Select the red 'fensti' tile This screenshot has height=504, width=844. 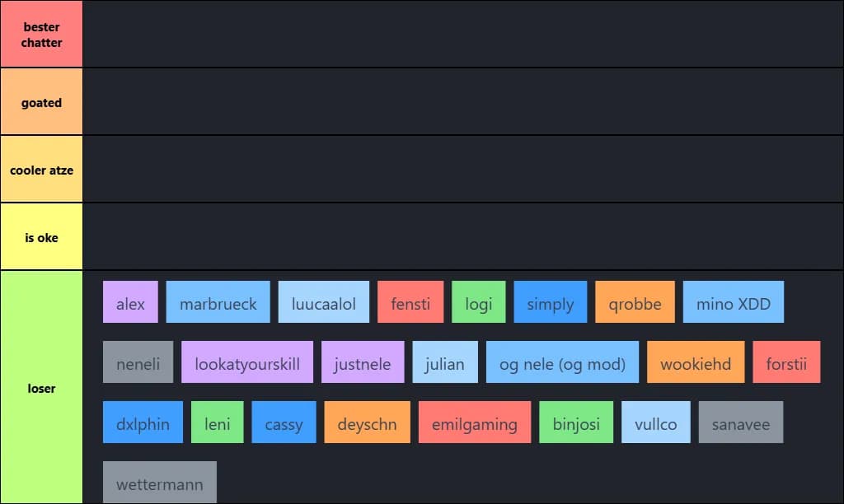click(410, 302)
